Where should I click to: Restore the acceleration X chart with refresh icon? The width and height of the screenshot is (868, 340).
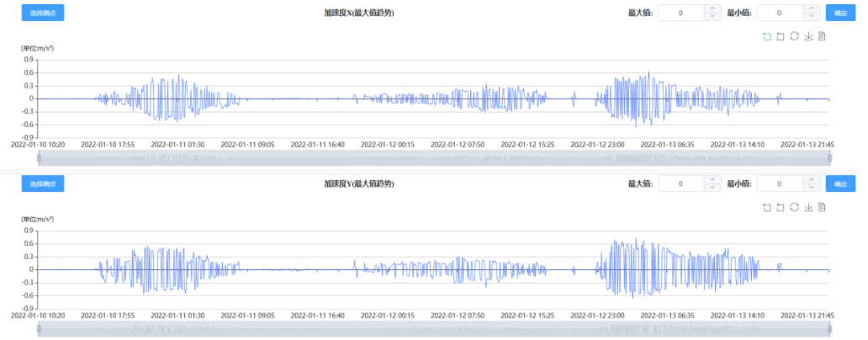tap(794, 36)
